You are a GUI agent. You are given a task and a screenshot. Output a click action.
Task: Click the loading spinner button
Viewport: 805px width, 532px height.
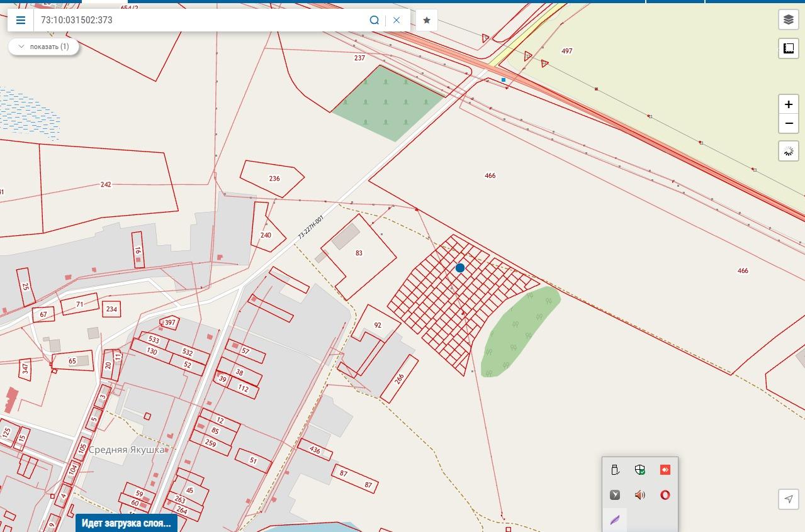coord(789,151)
